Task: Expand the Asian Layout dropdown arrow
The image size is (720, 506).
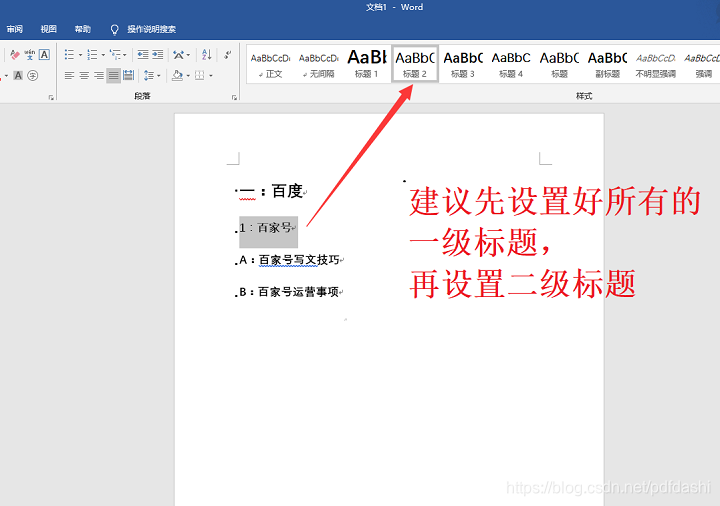Action: [188, 55]
